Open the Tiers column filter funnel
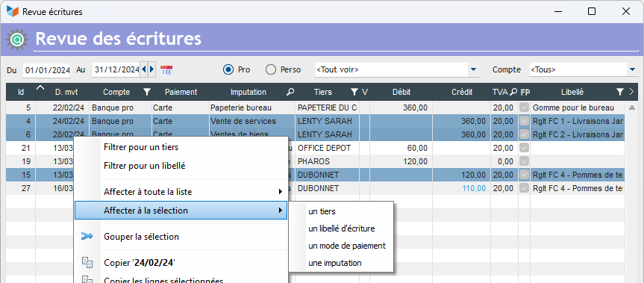The height and width of the screenshot is (283, 644). [x=354, y=93]
